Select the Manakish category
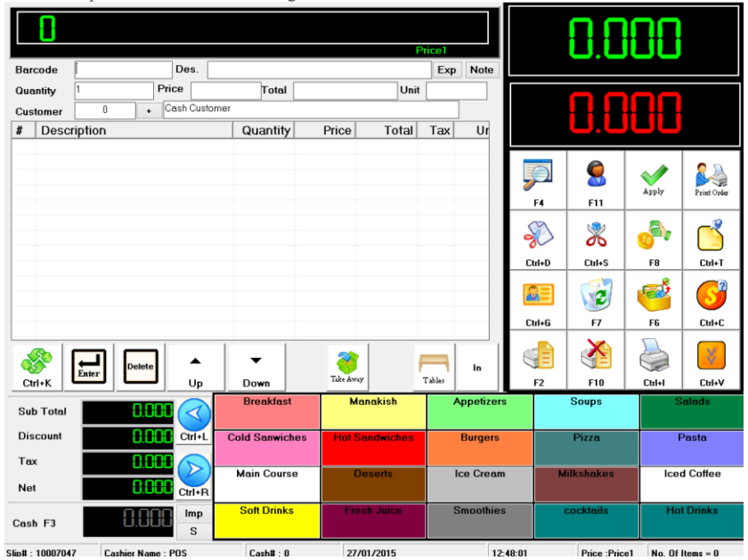This screenshot has height=560, width=748. coord(373,411)
